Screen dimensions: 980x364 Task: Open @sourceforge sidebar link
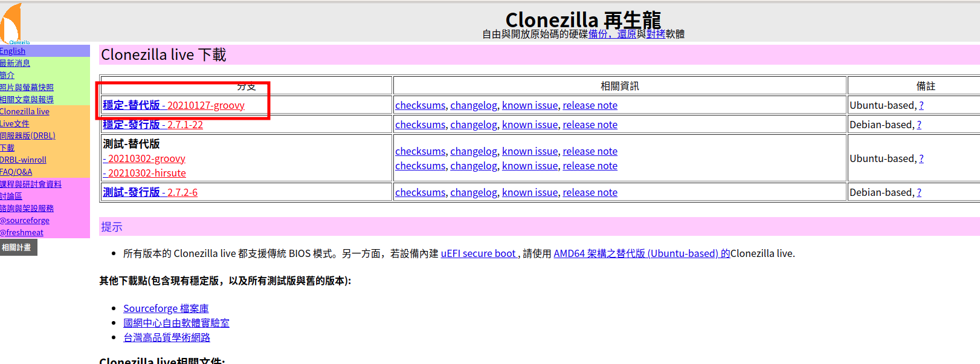click(x=25, y=220)
